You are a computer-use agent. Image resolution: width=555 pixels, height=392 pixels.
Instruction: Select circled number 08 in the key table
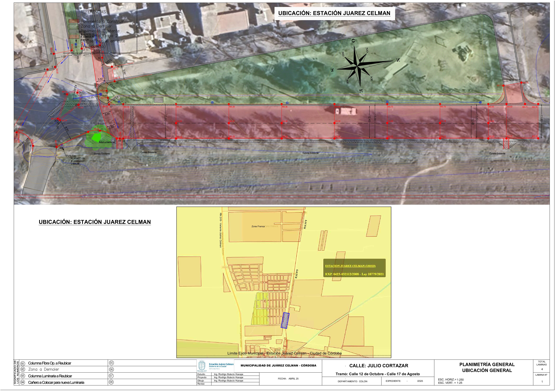[x=111, y=382]
